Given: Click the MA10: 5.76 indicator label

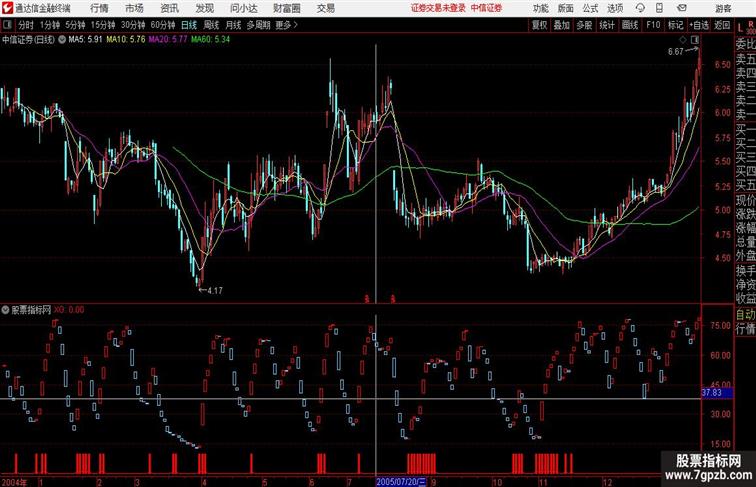Looking at the screenshot, I should point(125,40).
